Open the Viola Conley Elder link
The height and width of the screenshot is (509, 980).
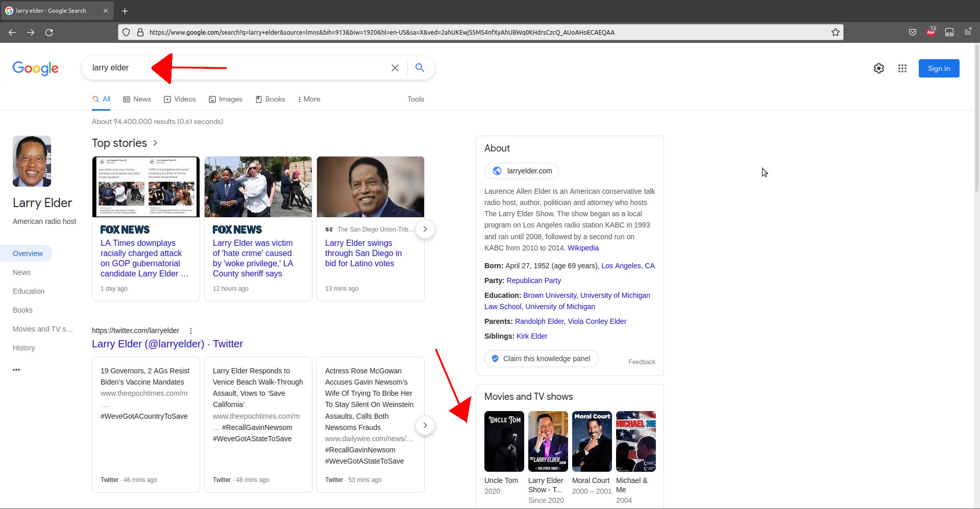[x=597, y=321]
